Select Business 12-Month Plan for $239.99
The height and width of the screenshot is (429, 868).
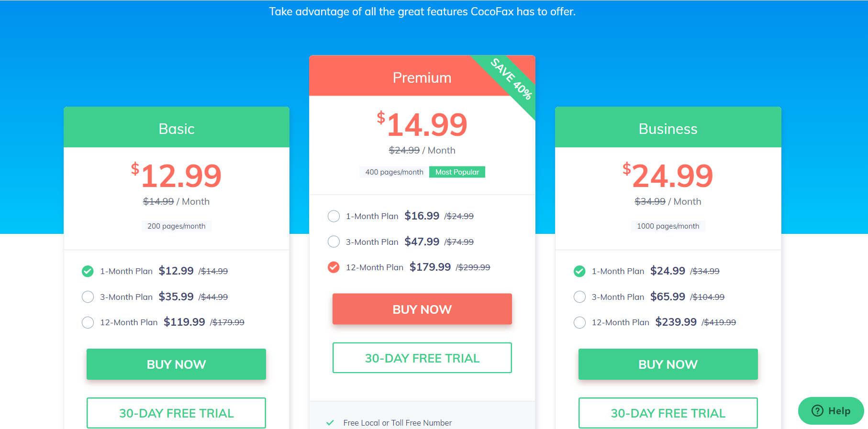[579, 322]
